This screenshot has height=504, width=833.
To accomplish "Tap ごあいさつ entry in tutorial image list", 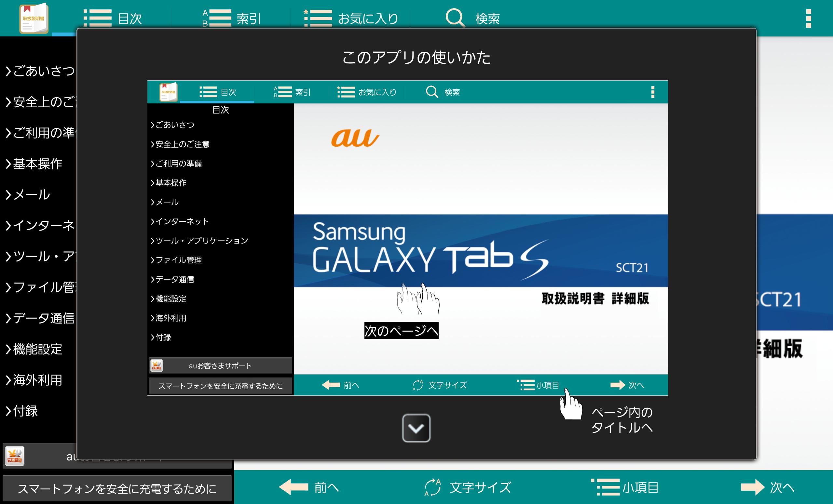I will click(x=172, y=125).
